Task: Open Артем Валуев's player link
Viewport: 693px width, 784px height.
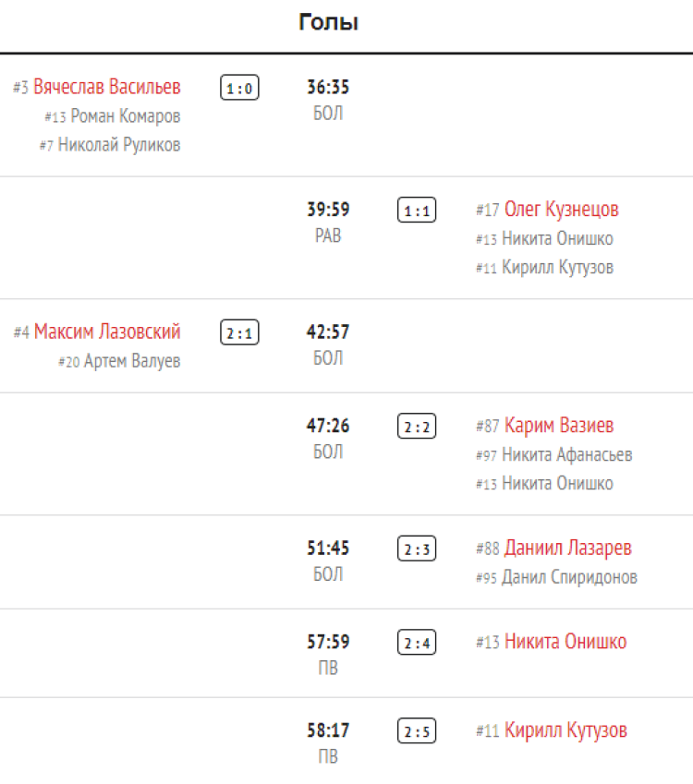Action: [x=131, y=361]
